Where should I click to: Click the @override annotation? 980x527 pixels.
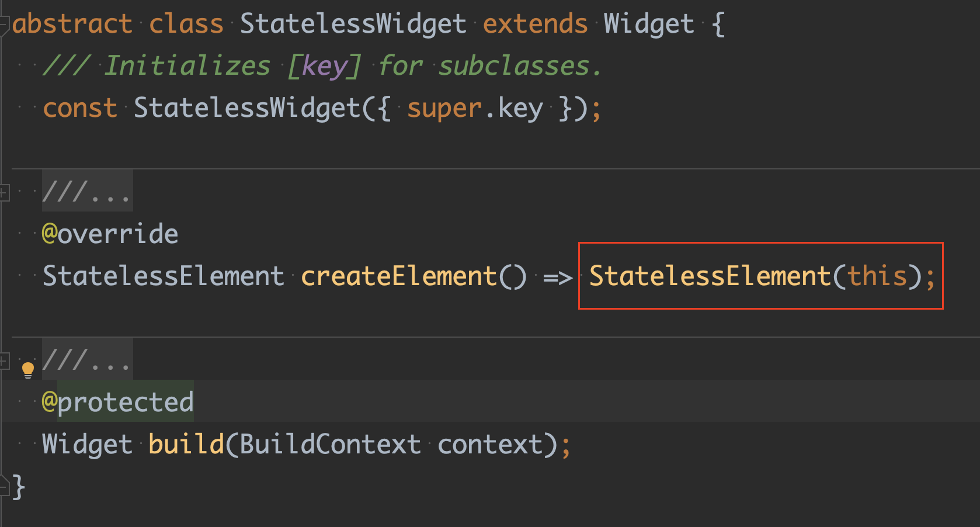click(110, 234)
